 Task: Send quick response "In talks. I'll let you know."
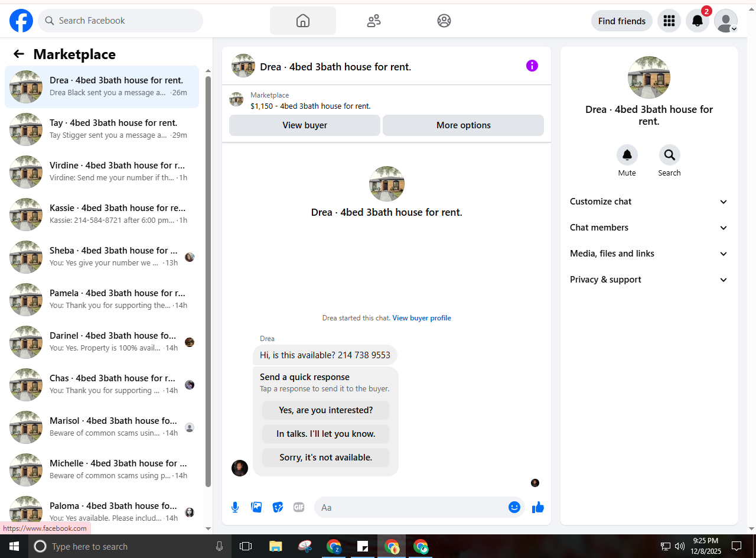tap(326, 434)
